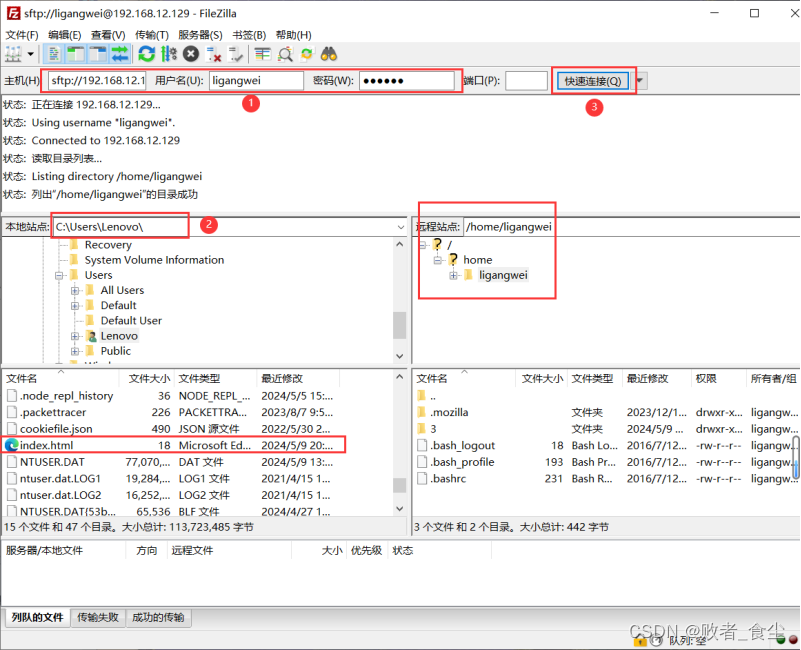The height and width of the screenshot is (650, 801).
Task: Toggle synchronized browsing icon
Action: (307, 54)
